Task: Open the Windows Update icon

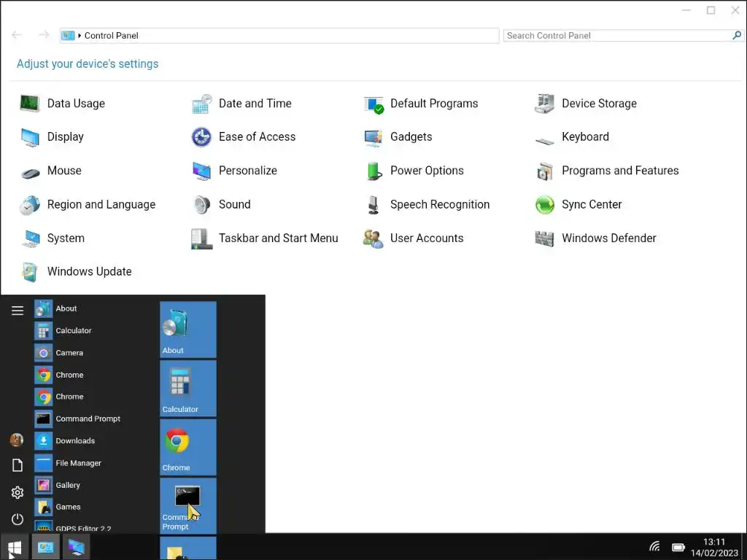Action: 29,272
